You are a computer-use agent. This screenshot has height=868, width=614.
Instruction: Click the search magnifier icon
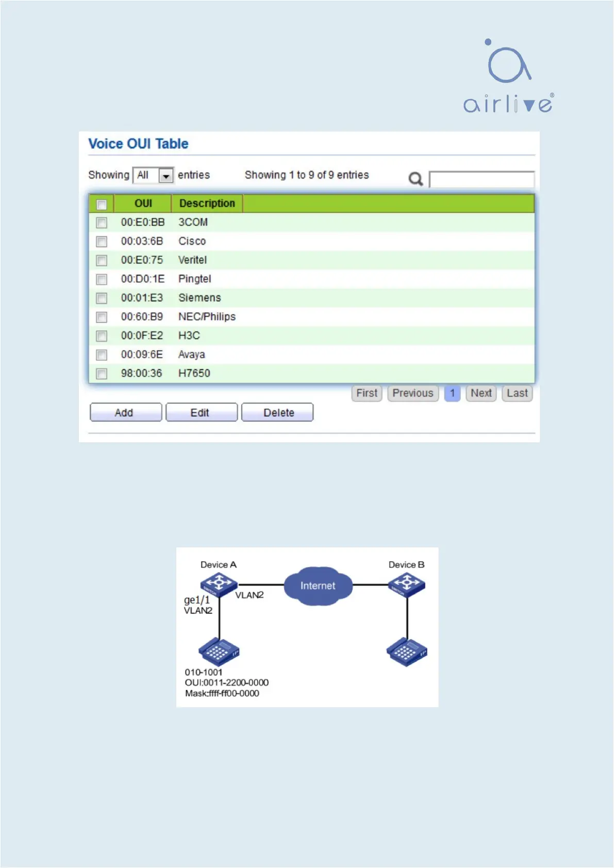click(416, 179)
